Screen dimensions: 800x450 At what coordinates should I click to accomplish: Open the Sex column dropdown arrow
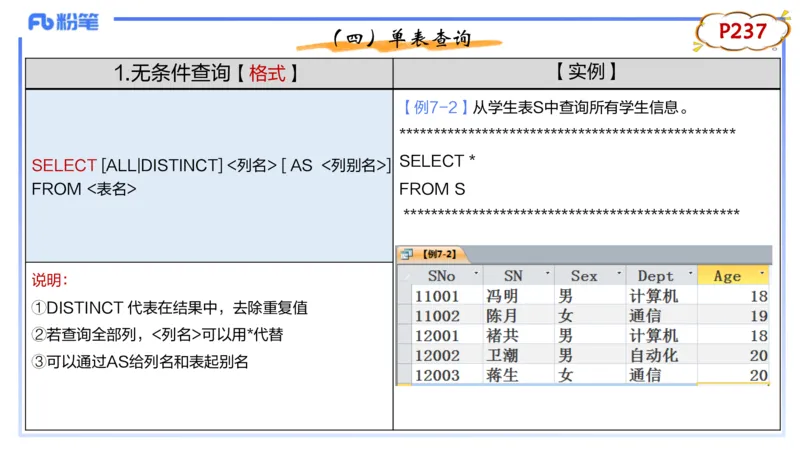click(x=619, y=273)
